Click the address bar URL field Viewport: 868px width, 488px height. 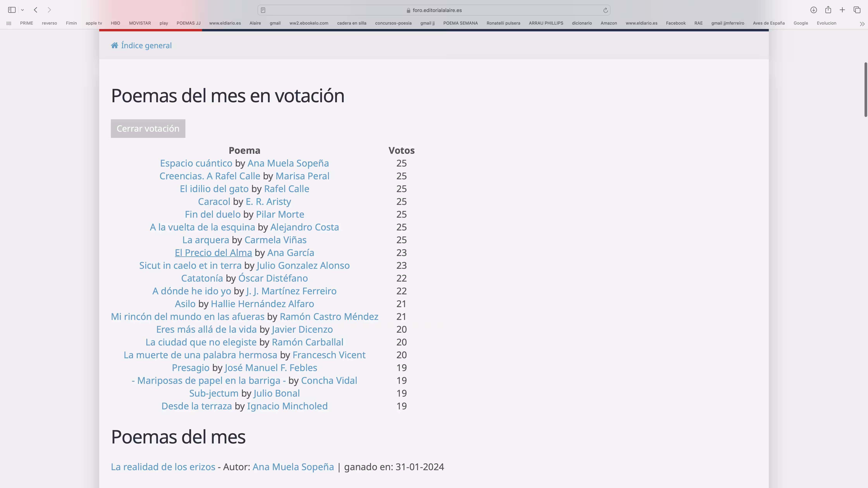click(437, 10)
